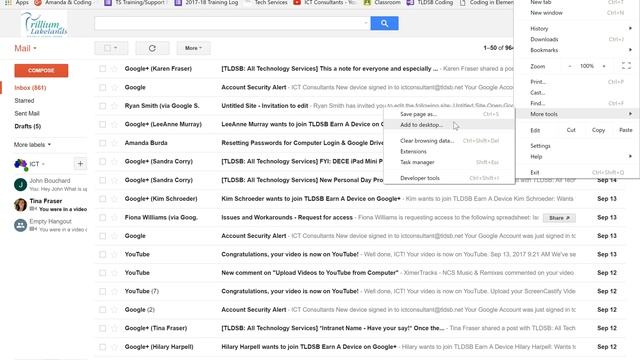
Task: Open the Amanda & Coding bookmark
Action: (x=63, y=2)
